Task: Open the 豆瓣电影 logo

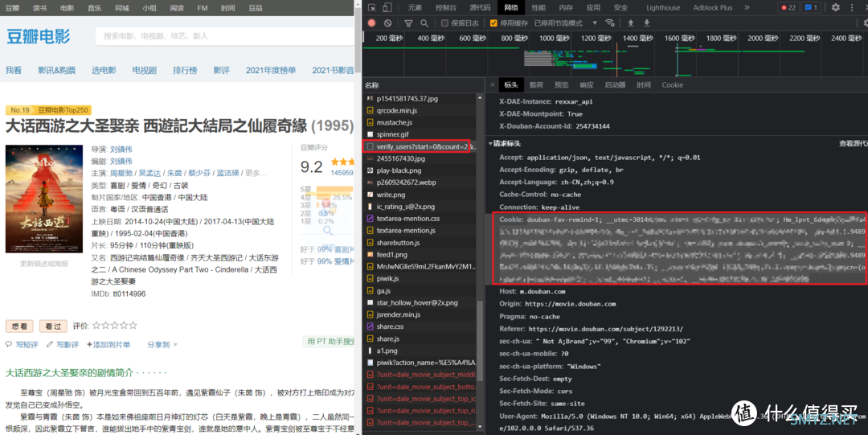Action: tap(39, 36)
